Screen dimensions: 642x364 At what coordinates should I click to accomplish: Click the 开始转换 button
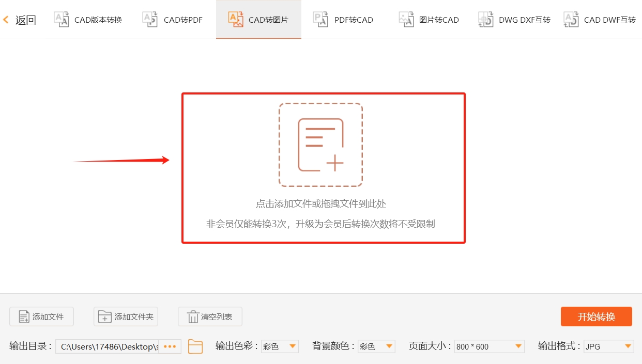point(596,316)
